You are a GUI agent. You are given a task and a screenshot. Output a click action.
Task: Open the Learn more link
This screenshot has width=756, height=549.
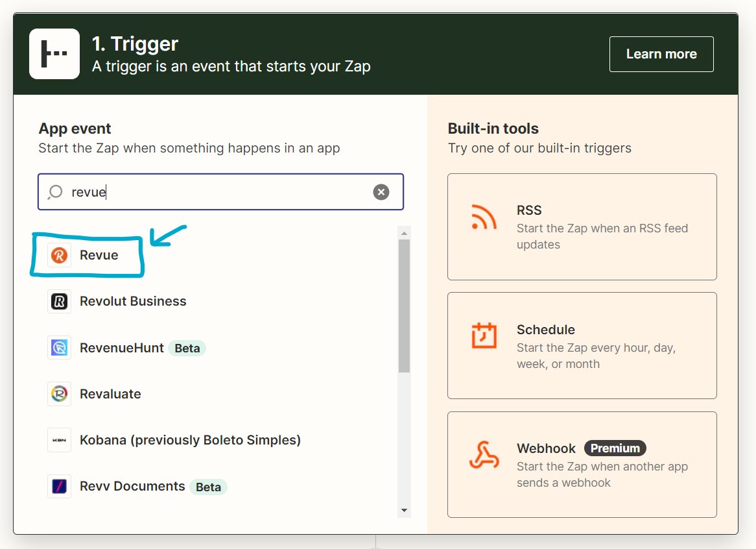coord(661,54)
